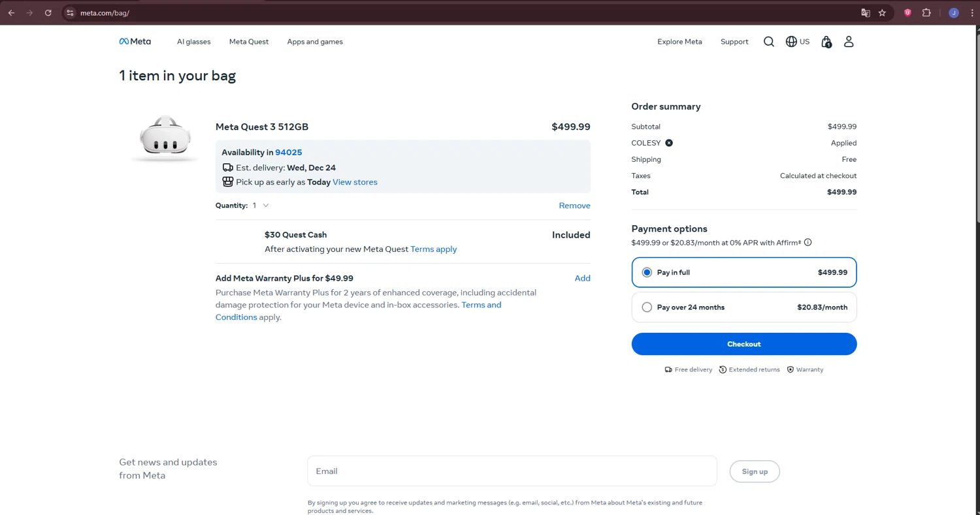Image resolution: width=980 pixels, height=515 pixels.
Task: Open Quest Cash Terms apply link
Action: (434, 249)
